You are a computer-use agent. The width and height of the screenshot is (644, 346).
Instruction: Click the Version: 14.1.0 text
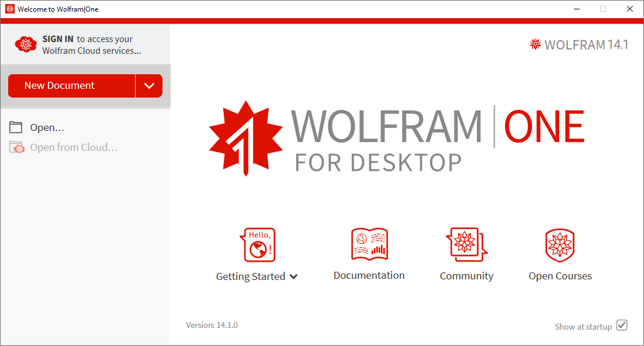click(x=212, y=325)
